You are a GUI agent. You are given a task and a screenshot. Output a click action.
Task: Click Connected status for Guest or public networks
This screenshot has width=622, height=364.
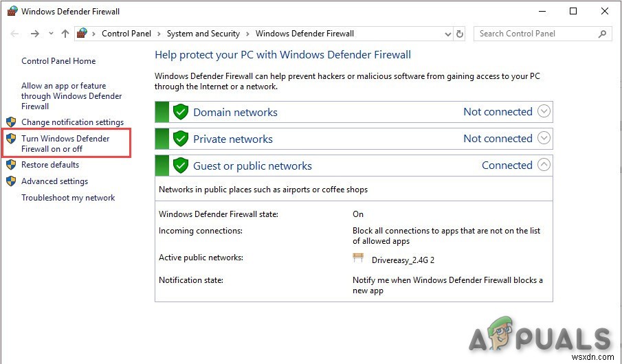point(507,165)
